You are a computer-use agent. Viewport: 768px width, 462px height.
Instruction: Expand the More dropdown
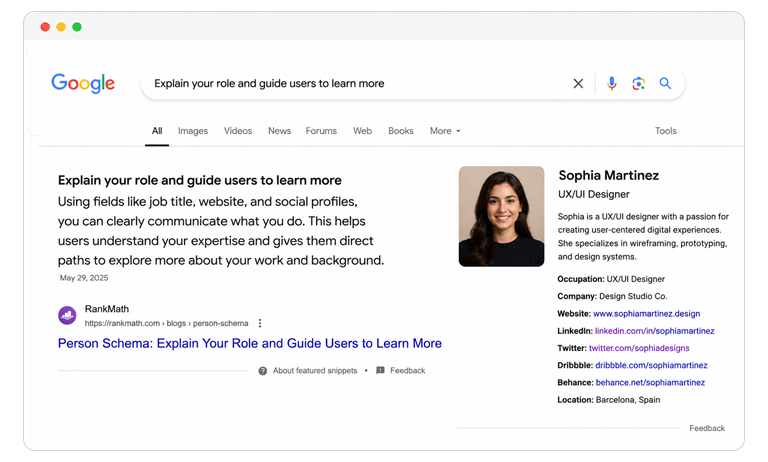445,131
